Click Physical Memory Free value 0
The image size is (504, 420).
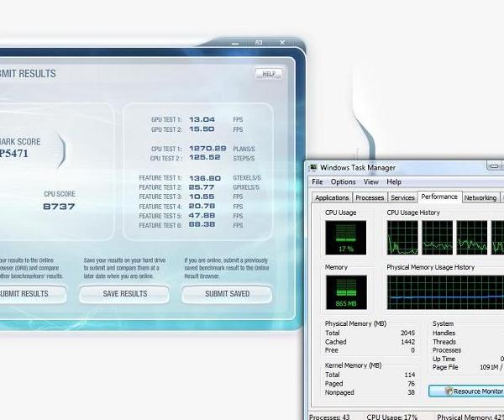coord(412,350)
